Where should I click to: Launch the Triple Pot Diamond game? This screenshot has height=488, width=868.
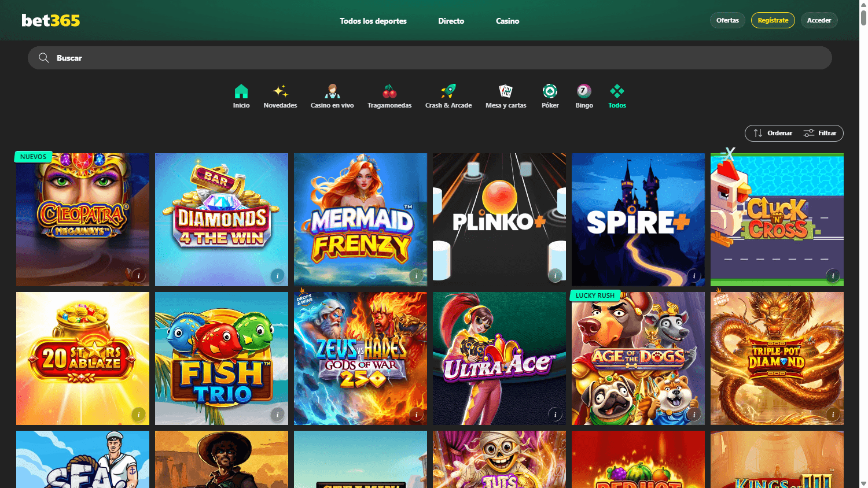pyautogui.click(x=777, y=358)
